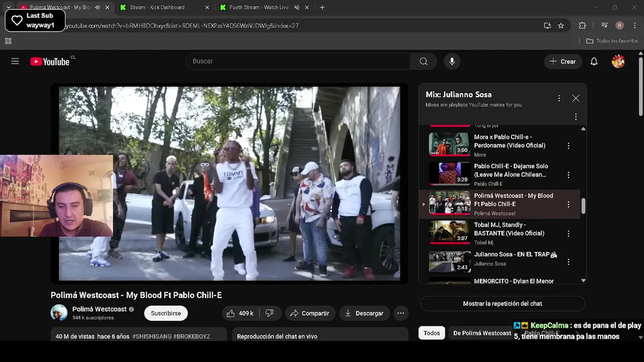Open options for Pablo Chill-E Dejame Solo
Screen dimensions: 644x362
click(x=569, y=175)
